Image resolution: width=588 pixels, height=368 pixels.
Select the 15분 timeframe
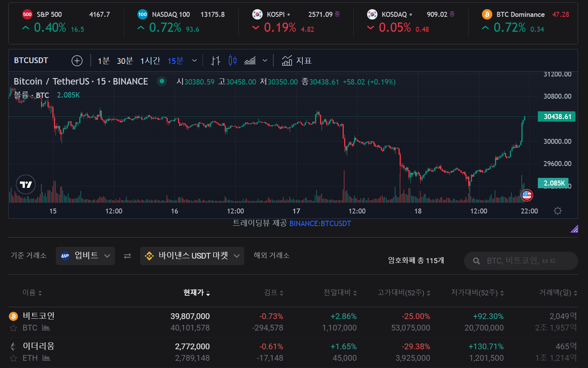176,61
